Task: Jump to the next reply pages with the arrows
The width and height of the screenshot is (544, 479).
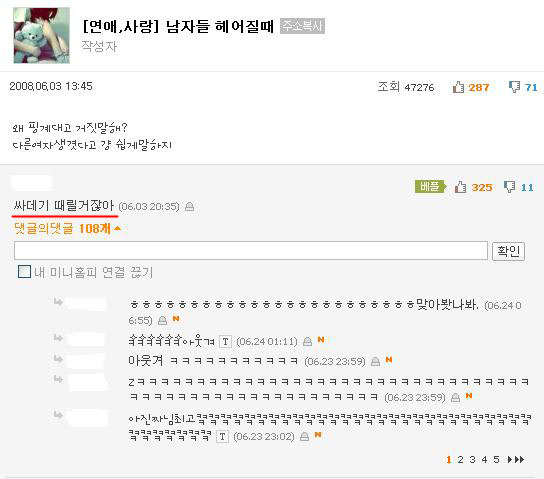Action: (x=516, y=460)
